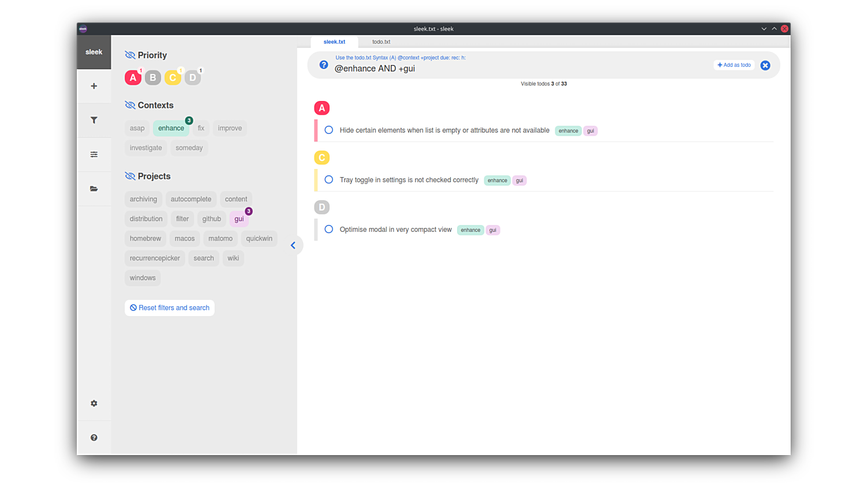Click the sleek logo in the sidebar
Viewport: 868px width, 488px height.
click(93, 52)
